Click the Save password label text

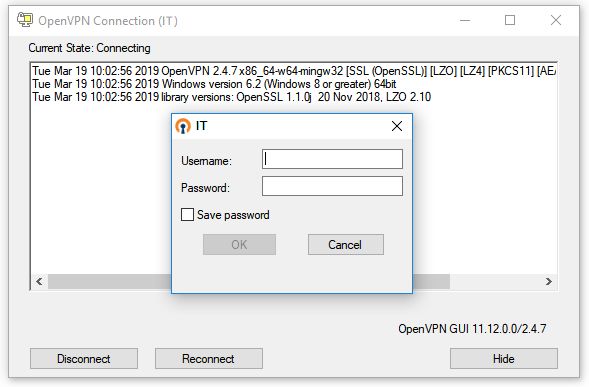(233, 215)
